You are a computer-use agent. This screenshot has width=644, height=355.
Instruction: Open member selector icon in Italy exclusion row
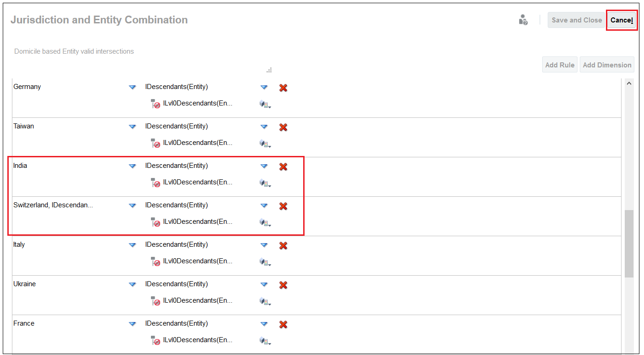point(265,262)
